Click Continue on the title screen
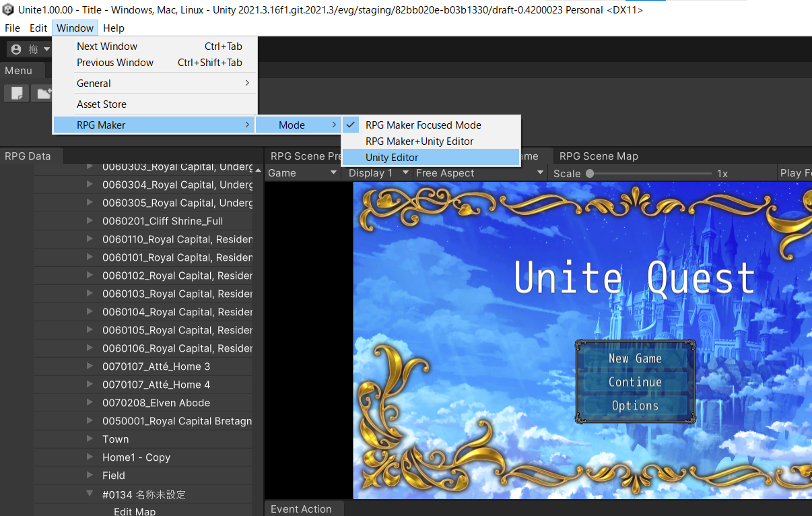The height and width of the screenshot is (516, 812). tap(635, 382)
